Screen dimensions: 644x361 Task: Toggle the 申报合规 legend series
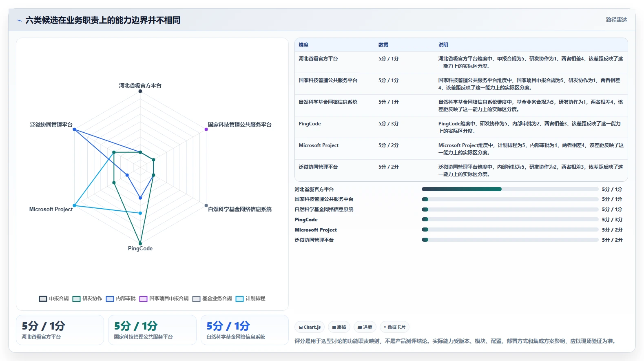[54, 299]
